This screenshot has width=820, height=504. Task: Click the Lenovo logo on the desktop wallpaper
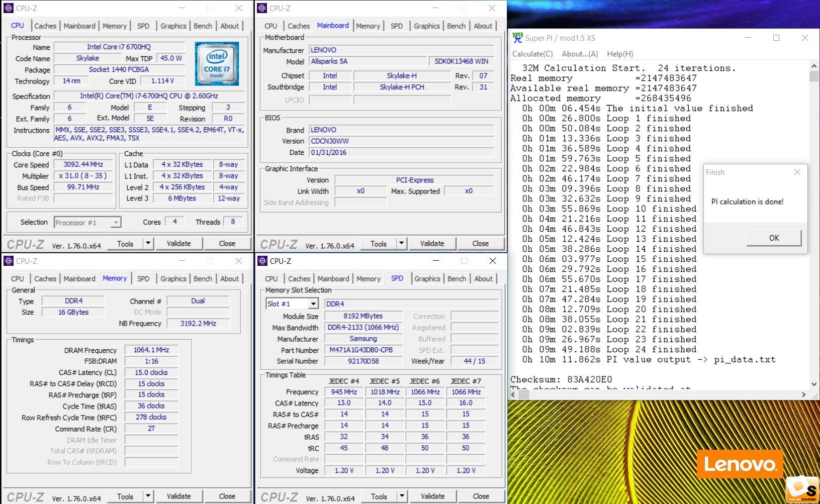click(740, 464)
